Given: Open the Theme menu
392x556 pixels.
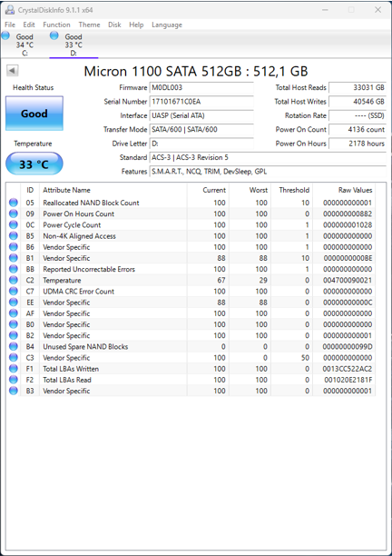Looking at the screenshot, I should (x=89, y=25).
